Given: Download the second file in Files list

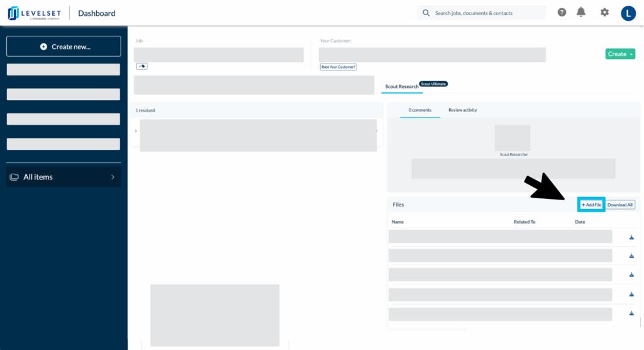Looking at the screenshot, I should click(631, 256).
